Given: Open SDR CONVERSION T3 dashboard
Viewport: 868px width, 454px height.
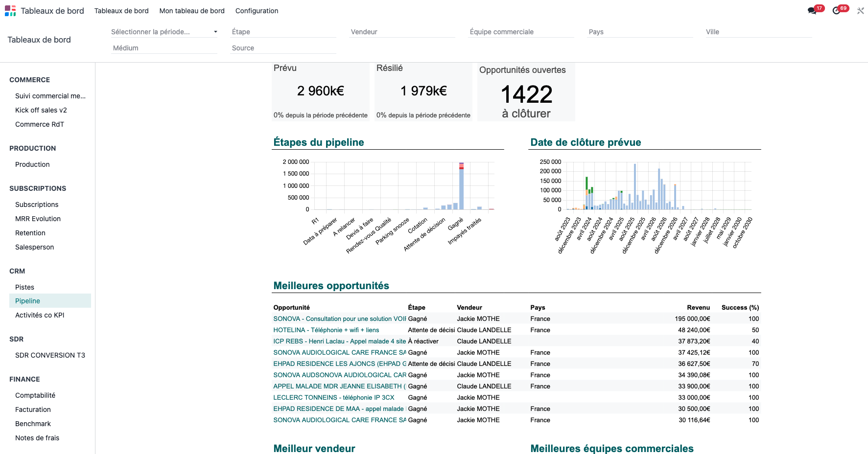Looking at the screenshot, I should point(50,355).
